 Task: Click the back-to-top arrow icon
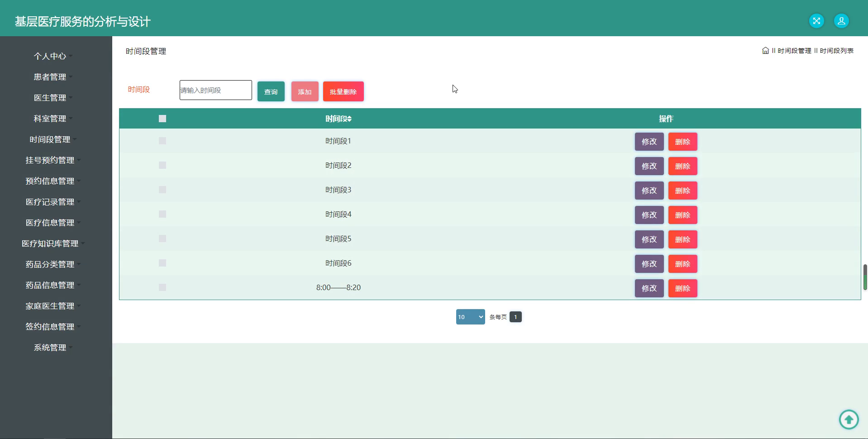pyautogui.click(x=849, y=419)
